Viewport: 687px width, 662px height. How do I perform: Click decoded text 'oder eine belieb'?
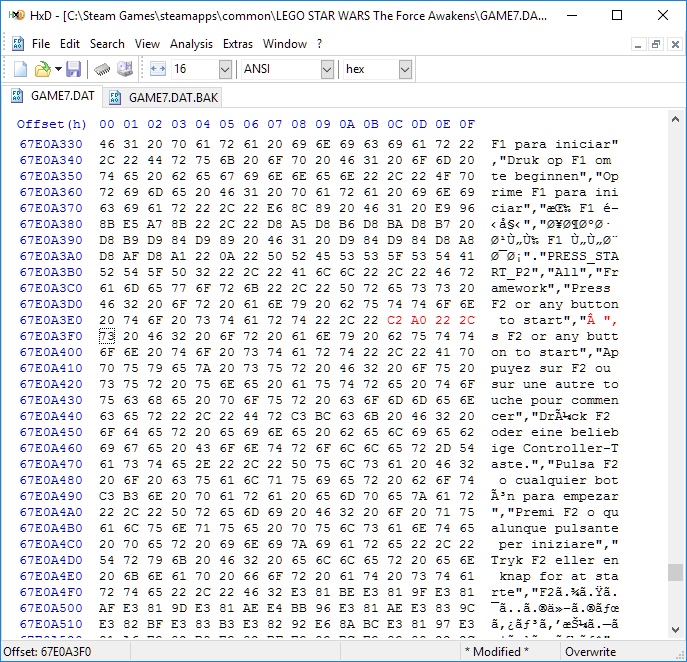554,432
